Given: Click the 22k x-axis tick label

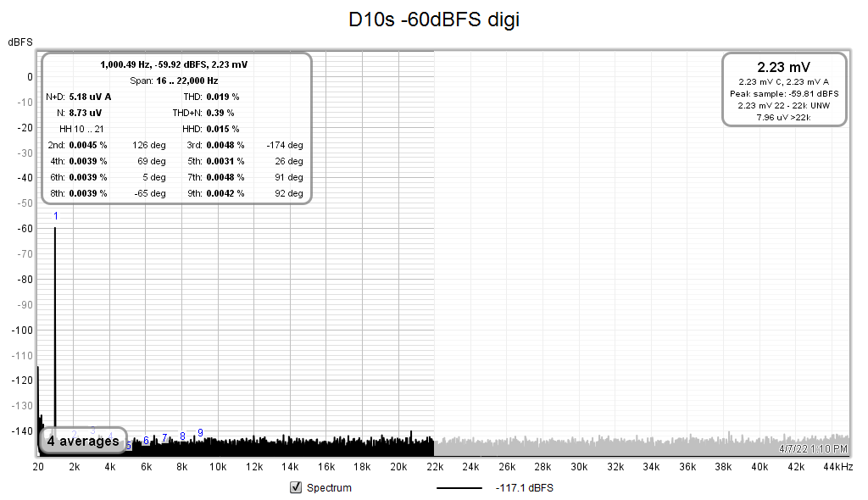Looking at the screenshot, I should coord(435,467).
